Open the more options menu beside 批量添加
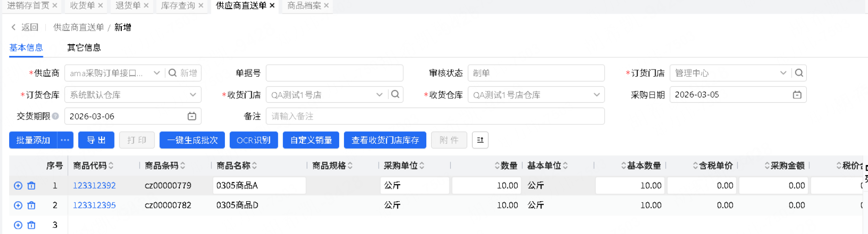This screenshot has width=868, height=234. pos(65,140)
